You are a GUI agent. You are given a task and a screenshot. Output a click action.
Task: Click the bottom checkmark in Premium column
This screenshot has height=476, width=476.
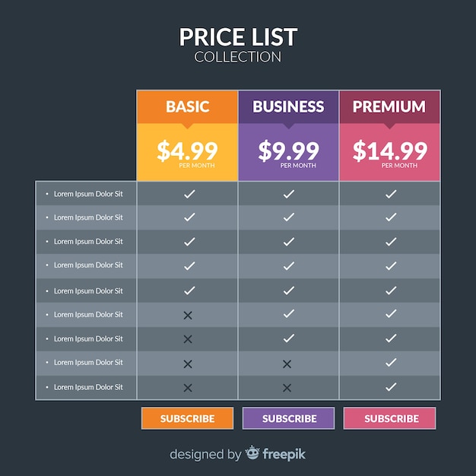click(x=391, y=387)
